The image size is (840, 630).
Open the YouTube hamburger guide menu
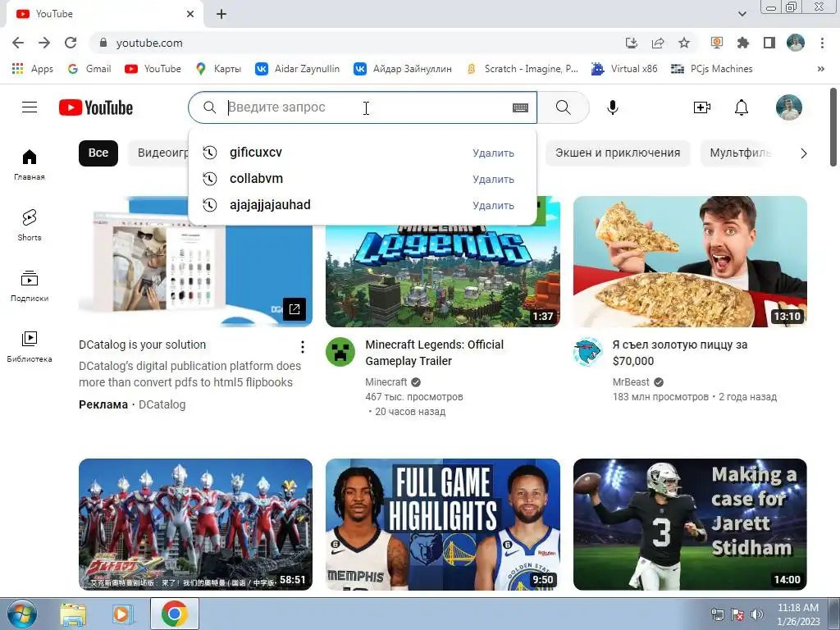click(30, 107)
